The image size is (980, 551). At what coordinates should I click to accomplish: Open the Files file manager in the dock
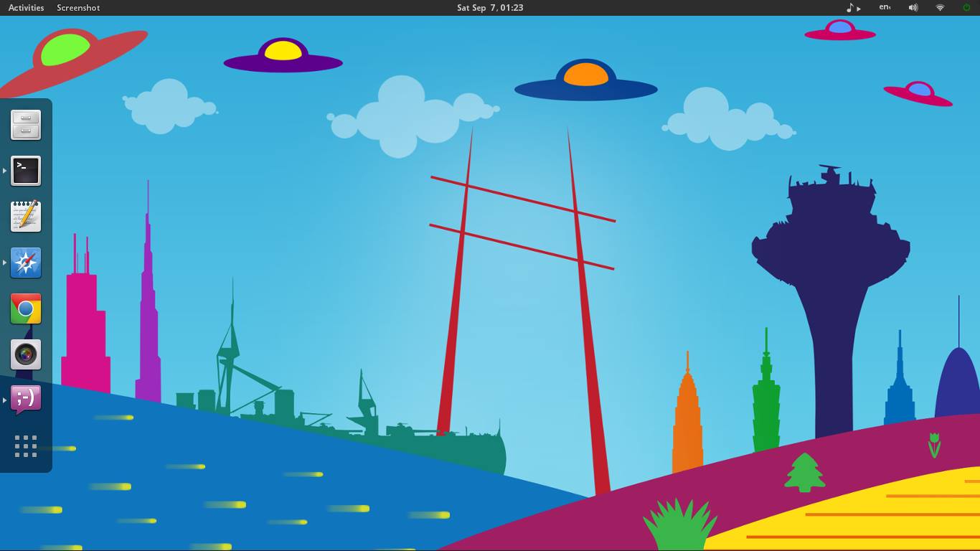pyautogui.click(x=26, y=125)
